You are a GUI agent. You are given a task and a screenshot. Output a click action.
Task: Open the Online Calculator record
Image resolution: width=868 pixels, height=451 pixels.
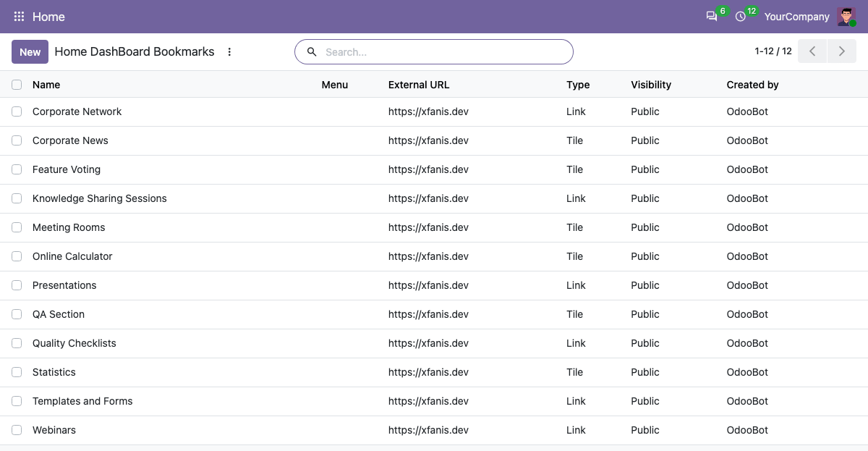(x=72, y=256)
